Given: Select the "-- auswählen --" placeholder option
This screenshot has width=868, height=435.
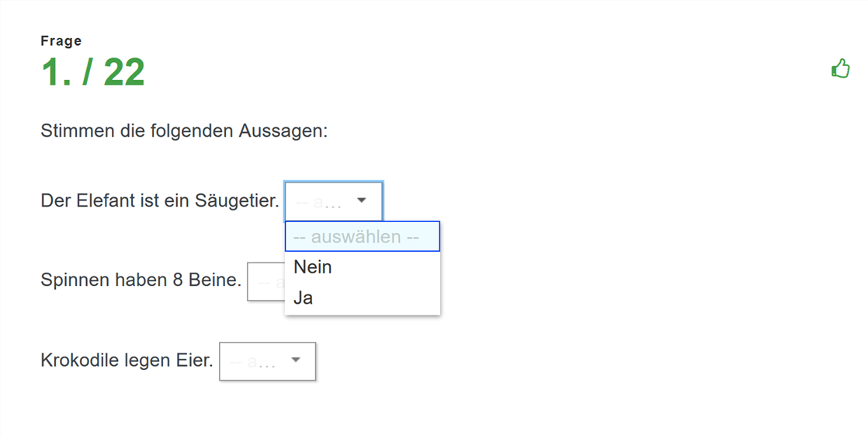Looking at the screenshot, I should pyautogui.click(x=363, y=237).
